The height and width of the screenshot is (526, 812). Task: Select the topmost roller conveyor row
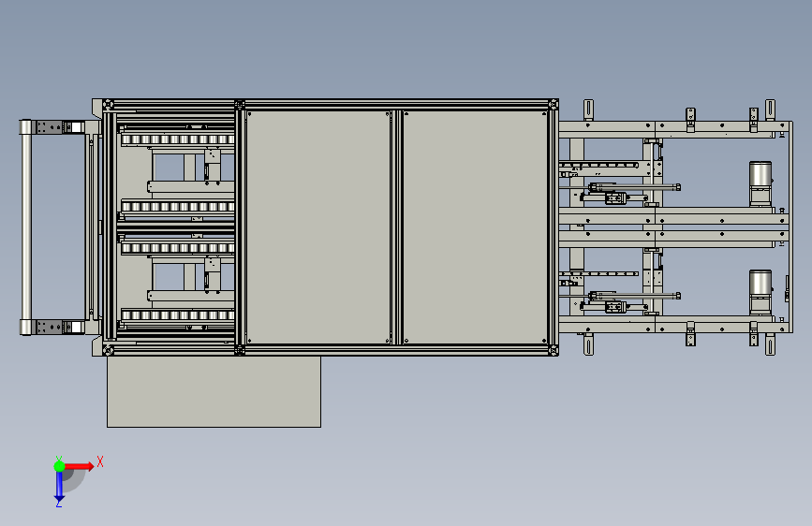click(x=178, y=139)
